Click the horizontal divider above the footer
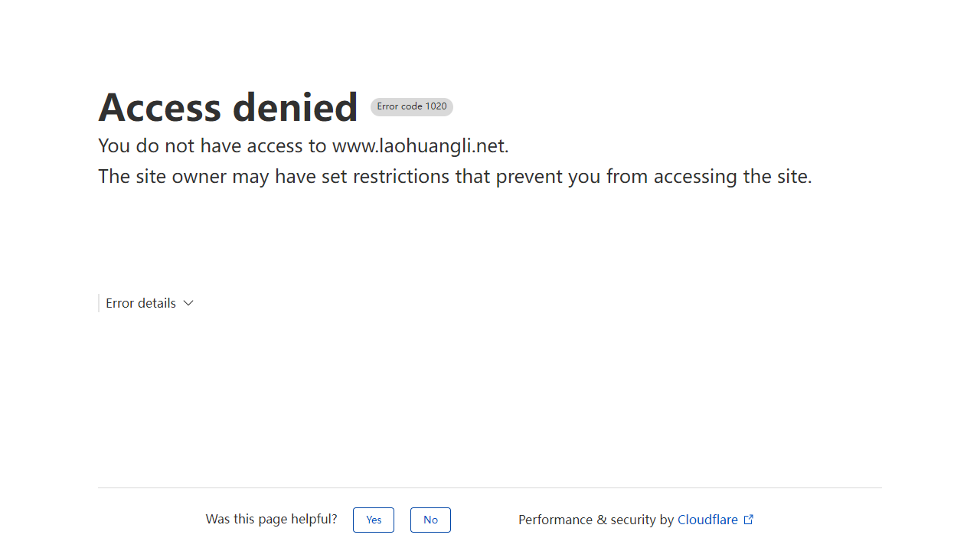 pyautogui.click(x=490, y=487)
